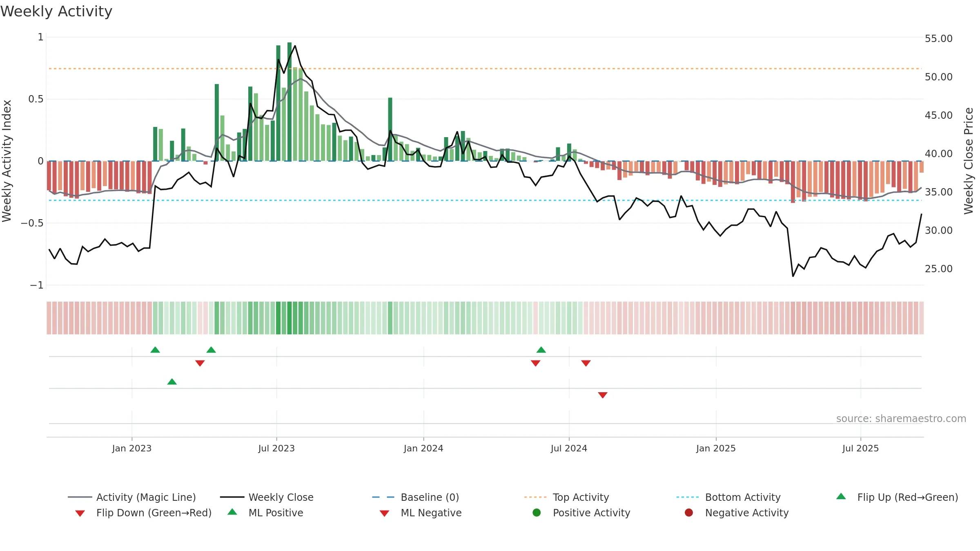Click the −0.5 activity index axis label
The image size is (980, 551).
(32, 223)
